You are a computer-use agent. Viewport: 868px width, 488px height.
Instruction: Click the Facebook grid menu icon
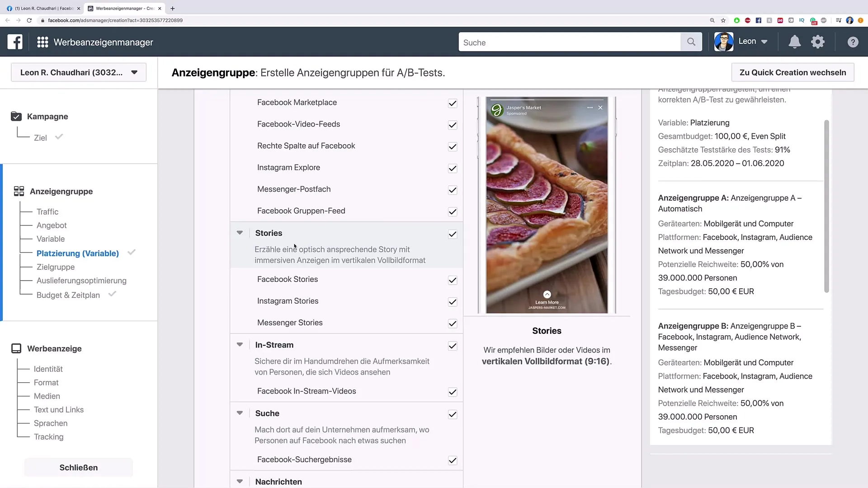coord(42,42)
